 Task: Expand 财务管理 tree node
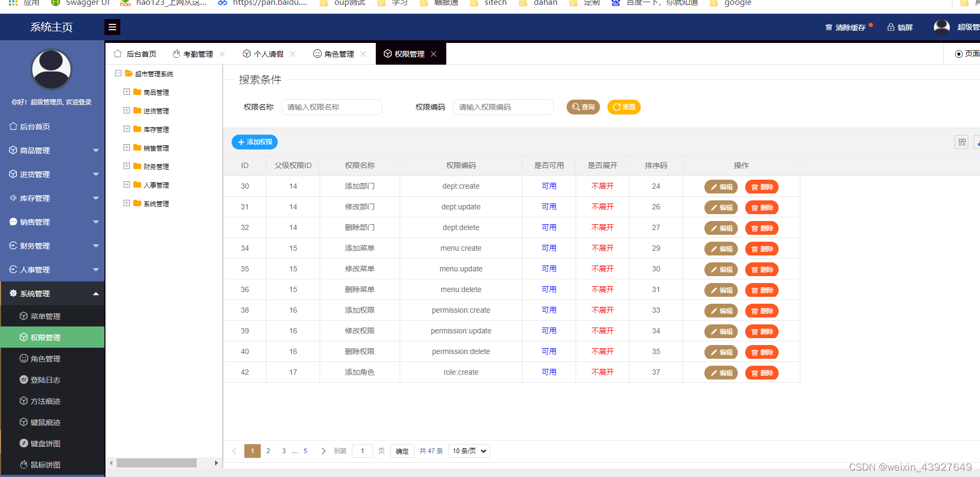point(127,166)
